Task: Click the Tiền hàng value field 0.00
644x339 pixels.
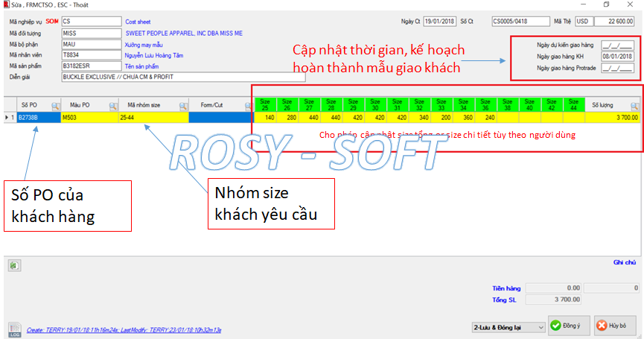Action: 553,288
